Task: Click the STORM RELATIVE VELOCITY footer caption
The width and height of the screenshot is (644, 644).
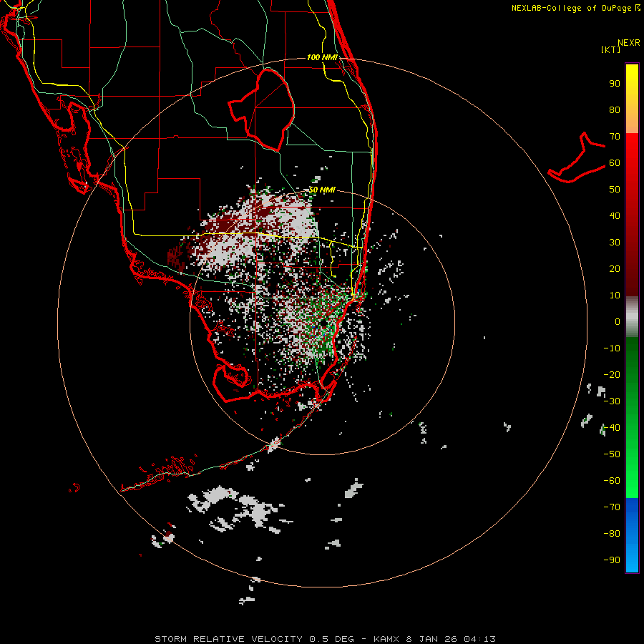Action: (326, 639)
